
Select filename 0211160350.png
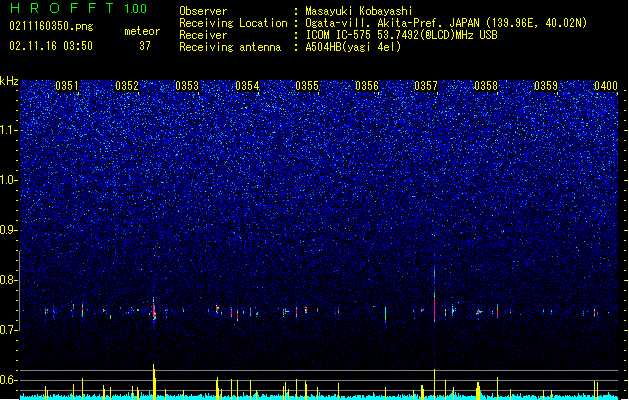pyautogui.click(x=51, y=26)
